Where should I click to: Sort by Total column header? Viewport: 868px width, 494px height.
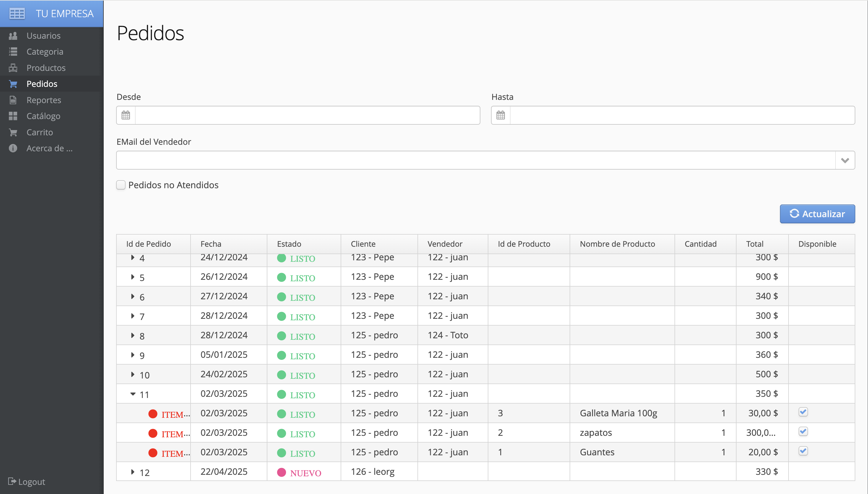coord(762,244)
